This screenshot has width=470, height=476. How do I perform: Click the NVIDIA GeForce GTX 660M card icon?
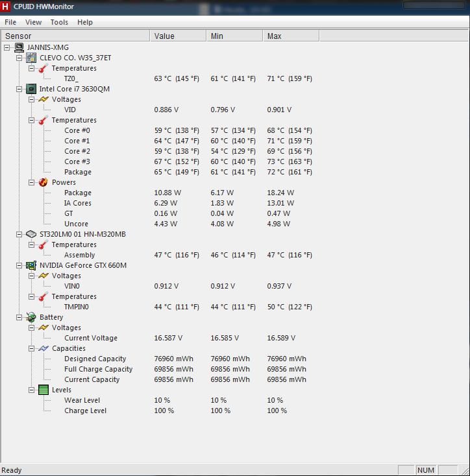click(31, 265)
